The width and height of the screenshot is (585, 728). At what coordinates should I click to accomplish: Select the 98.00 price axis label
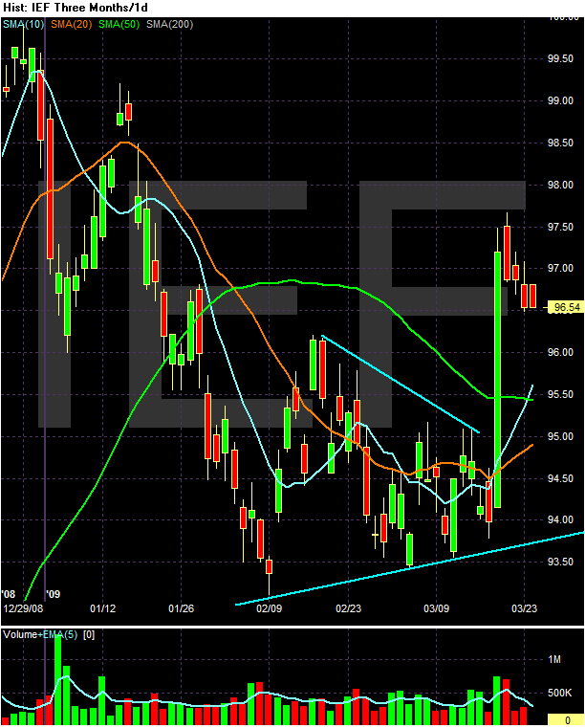coord(560,185)
